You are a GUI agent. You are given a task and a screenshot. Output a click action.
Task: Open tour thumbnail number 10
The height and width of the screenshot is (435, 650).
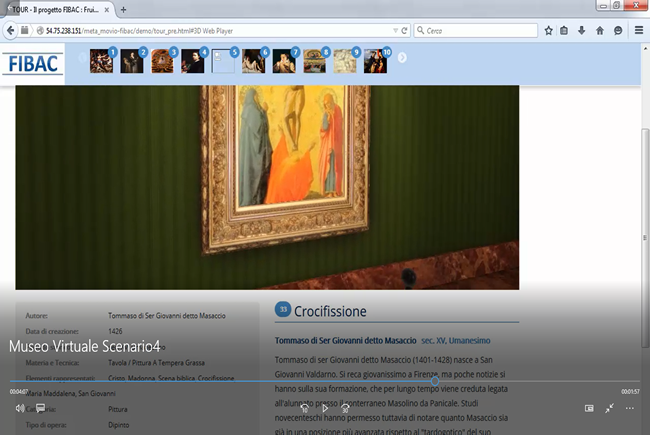click(375, 61)
